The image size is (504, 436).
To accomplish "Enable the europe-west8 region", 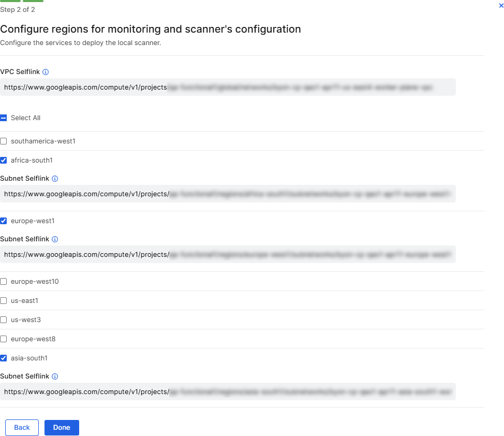I will [x=3, y=339].
